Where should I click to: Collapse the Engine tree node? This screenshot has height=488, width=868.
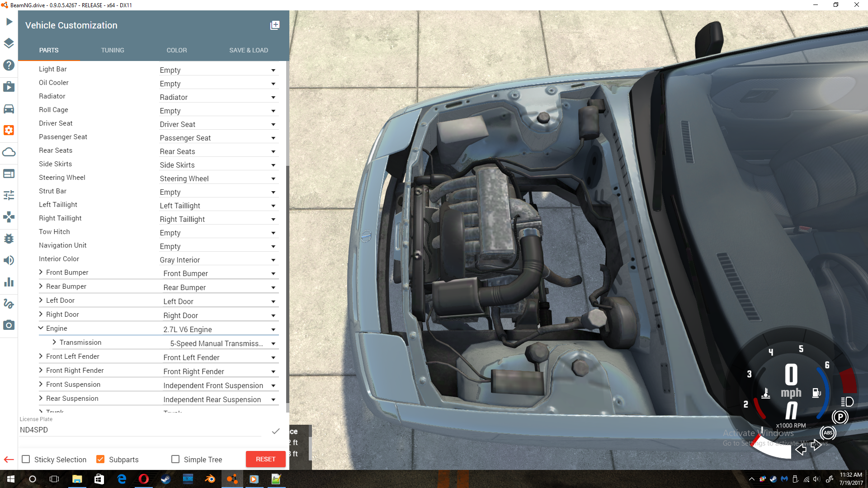pyautogui.click(x=41, y=328)
